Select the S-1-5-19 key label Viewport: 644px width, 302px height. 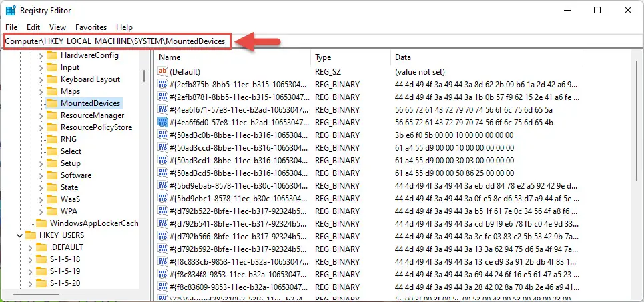click(65, 271)
